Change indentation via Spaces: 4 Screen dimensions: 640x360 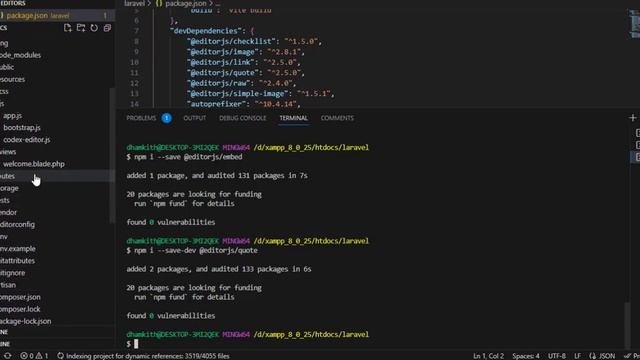pos(526,356)
